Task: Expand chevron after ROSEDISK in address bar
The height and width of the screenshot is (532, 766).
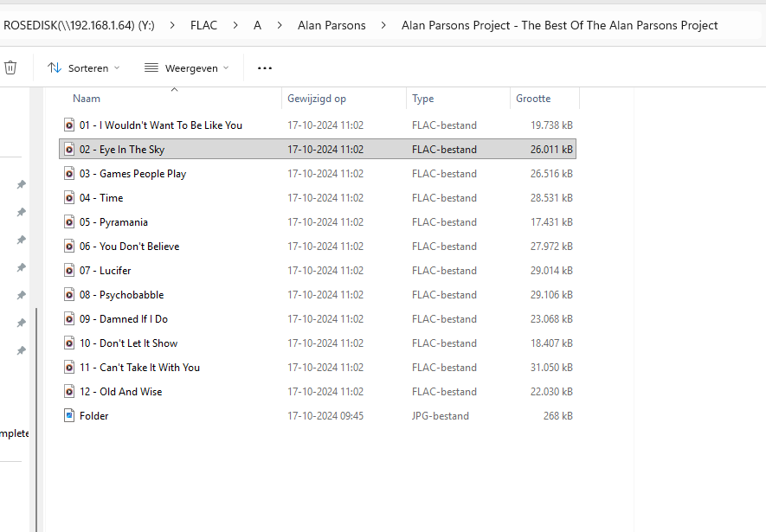Action: tap(172, 25)
